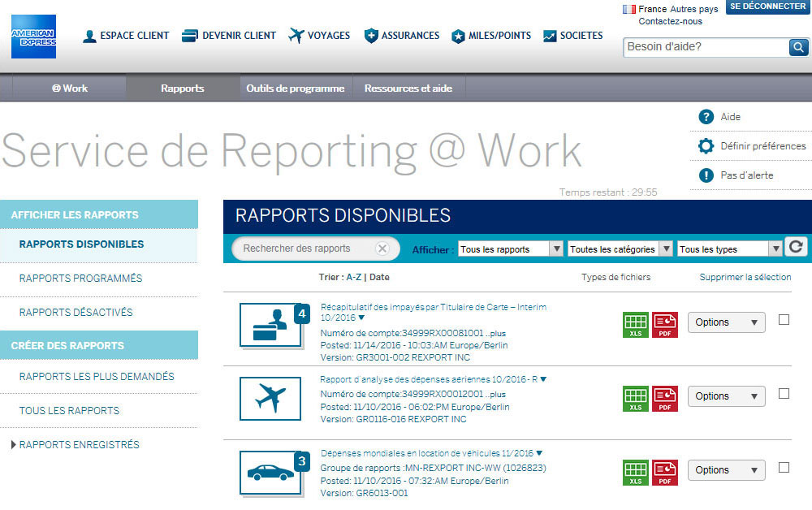Click the Espace Client person icon
This screenshot has height=510, width=812.
[89, 37]
